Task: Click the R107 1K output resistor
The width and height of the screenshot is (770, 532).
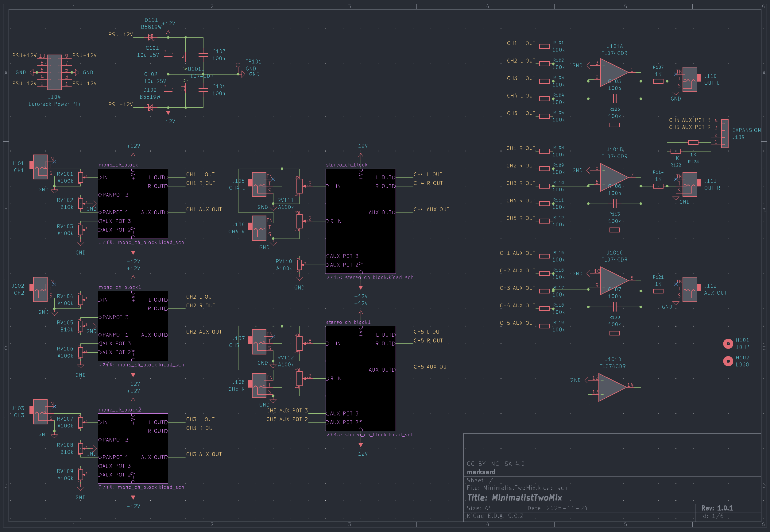Action: [x=658, y=81]
